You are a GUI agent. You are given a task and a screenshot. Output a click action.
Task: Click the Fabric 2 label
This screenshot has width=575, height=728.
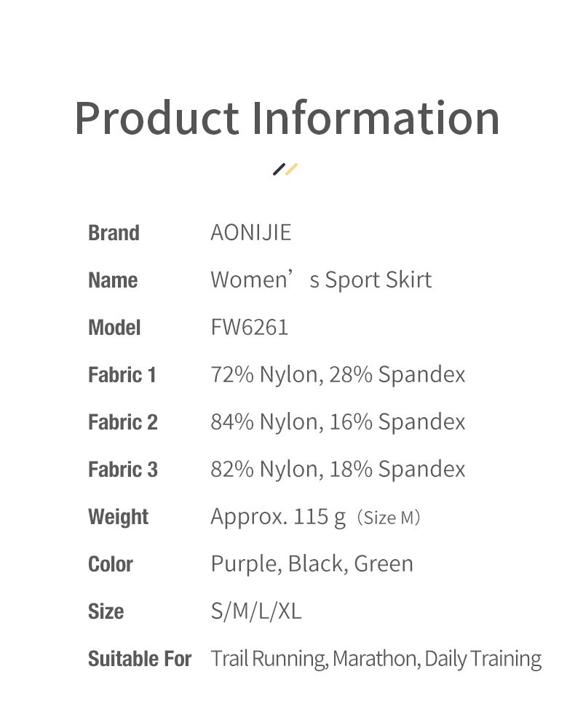[123, 422]
